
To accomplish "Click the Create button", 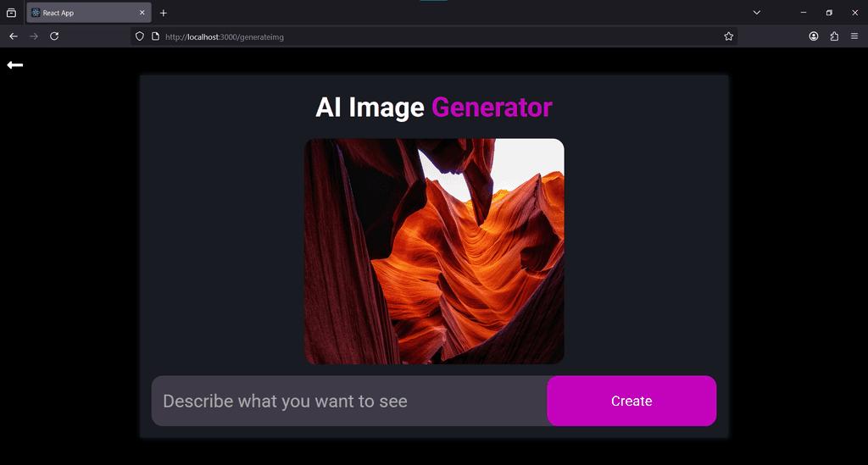I will (632, 401).
